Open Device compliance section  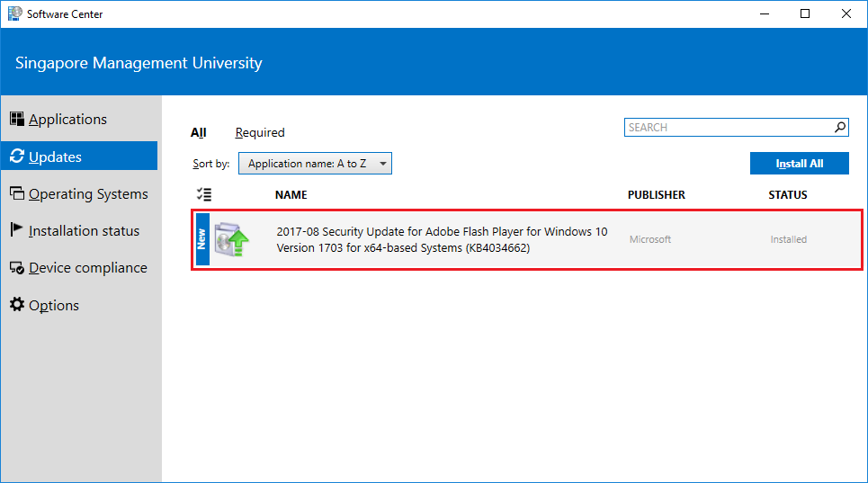[87, 268]
